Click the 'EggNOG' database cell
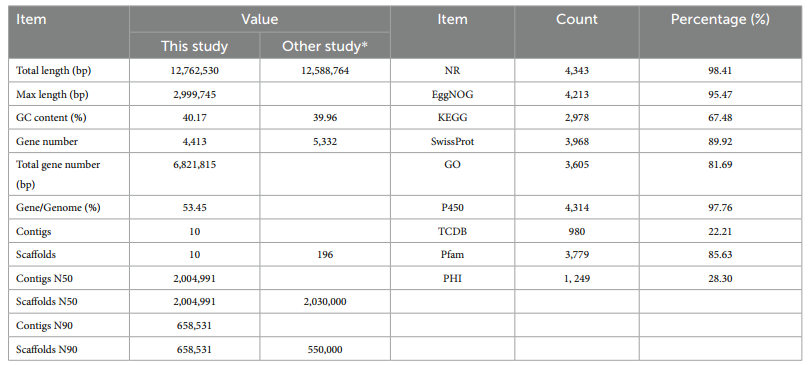 (452, 94)
